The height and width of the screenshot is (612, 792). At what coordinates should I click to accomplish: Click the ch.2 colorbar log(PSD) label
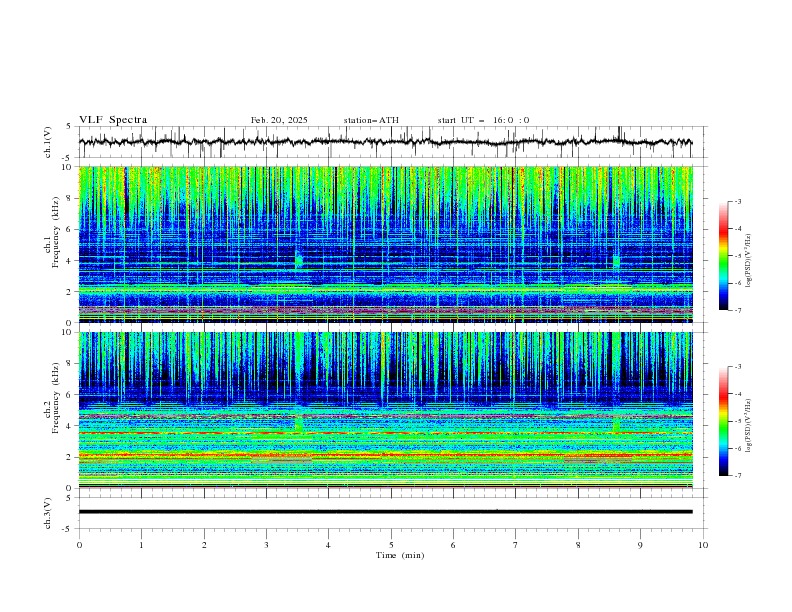(x=749, y=426)
